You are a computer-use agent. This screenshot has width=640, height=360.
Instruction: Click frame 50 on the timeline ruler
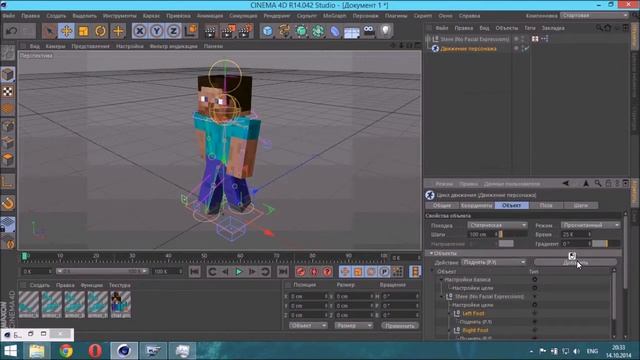204,256
